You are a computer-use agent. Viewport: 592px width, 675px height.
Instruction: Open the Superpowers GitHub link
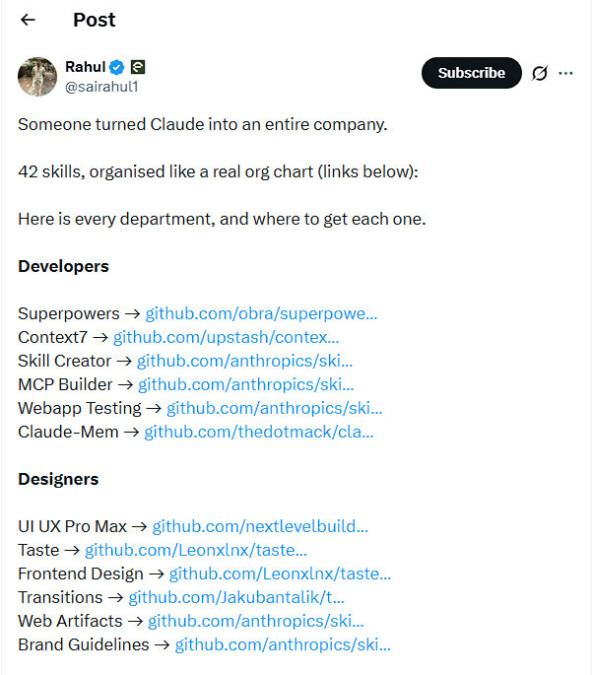click(x=261, y=313)
